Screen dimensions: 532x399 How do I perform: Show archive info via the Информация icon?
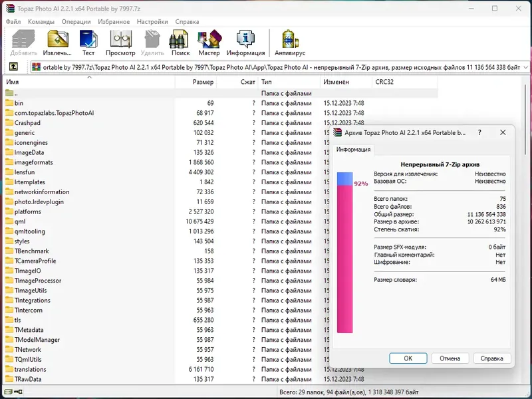tap(246, 40)
